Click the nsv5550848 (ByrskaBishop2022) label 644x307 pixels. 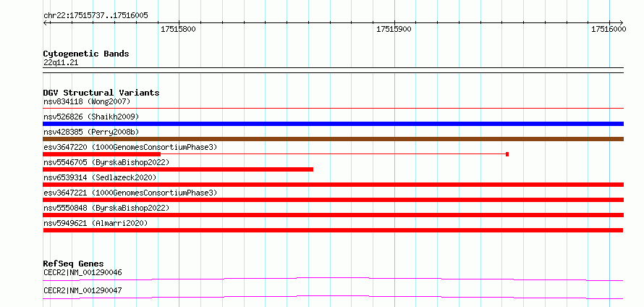click(106, 208)
